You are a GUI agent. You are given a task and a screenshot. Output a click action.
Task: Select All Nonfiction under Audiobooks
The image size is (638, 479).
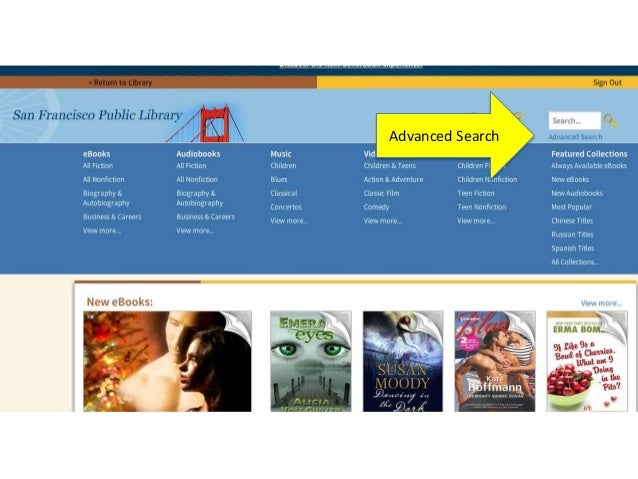(197, 179)
